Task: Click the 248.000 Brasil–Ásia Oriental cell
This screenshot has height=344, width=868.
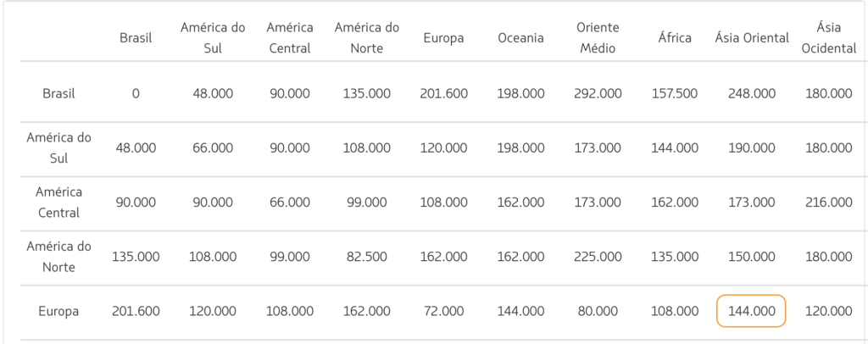Action: point(752,93)
